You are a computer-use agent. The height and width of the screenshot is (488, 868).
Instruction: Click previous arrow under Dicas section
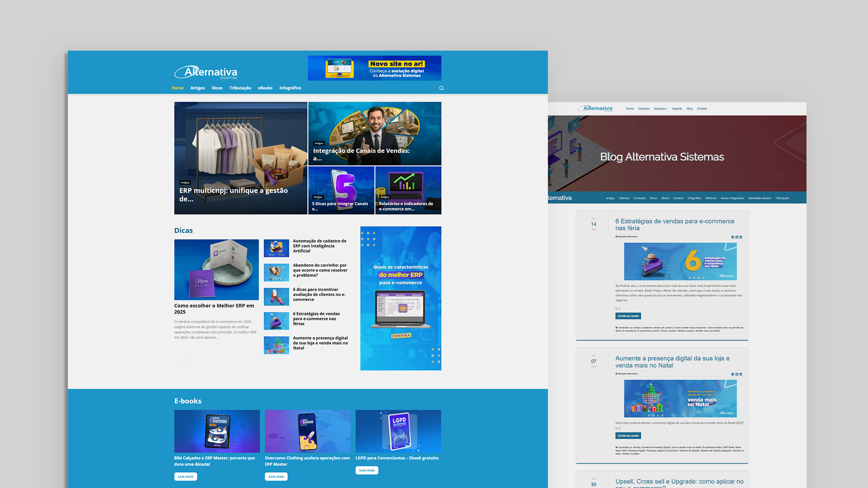tap(177, 362)
